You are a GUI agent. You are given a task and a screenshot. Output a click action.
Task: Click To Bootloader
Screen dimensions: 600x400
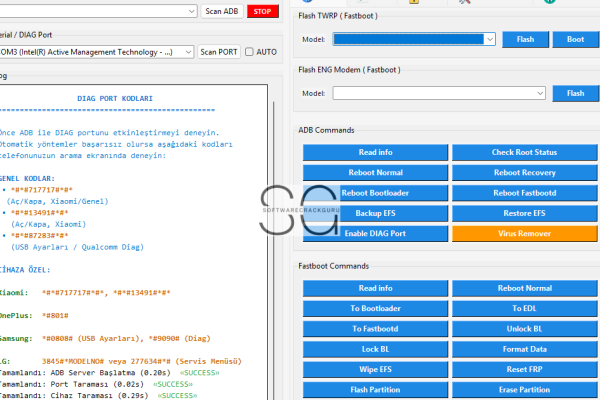(x=375, y=309)
